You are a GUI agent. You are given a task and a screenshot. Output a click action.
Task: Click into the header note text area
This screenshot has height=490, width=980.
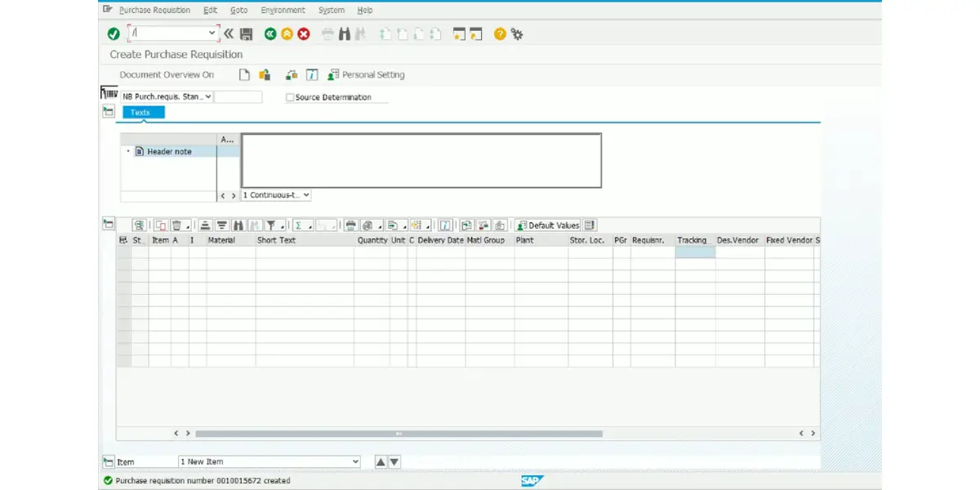421,160
